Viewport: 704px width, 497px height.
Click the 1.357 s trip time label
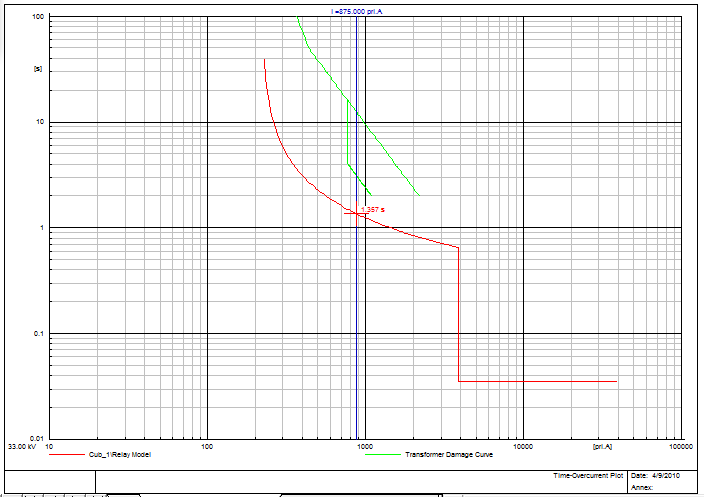click(373, 209)
